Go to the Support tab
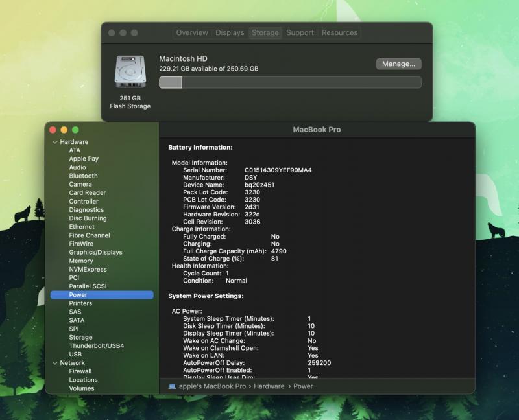Viewport: 519px width, 420px height. tap(300, 33)
